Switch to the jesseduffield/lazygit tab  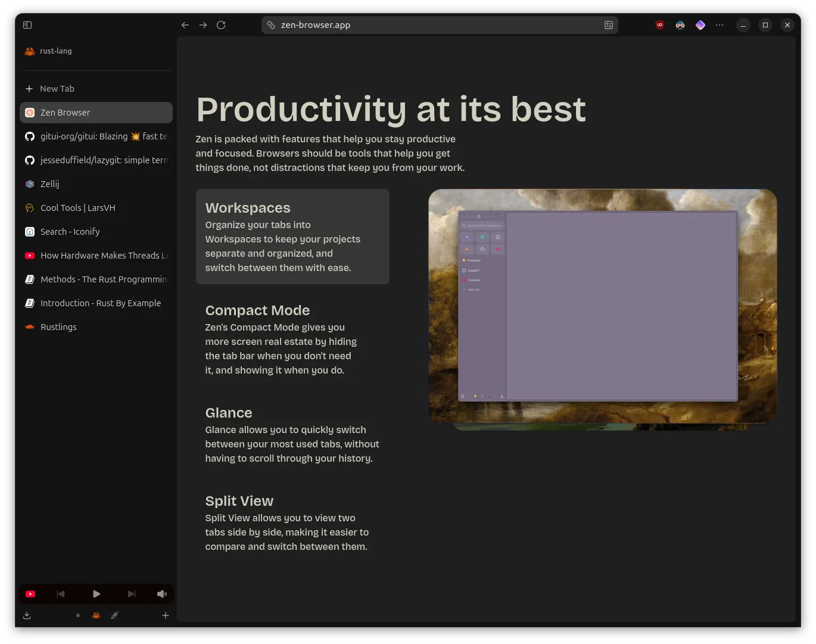(96, 160)
